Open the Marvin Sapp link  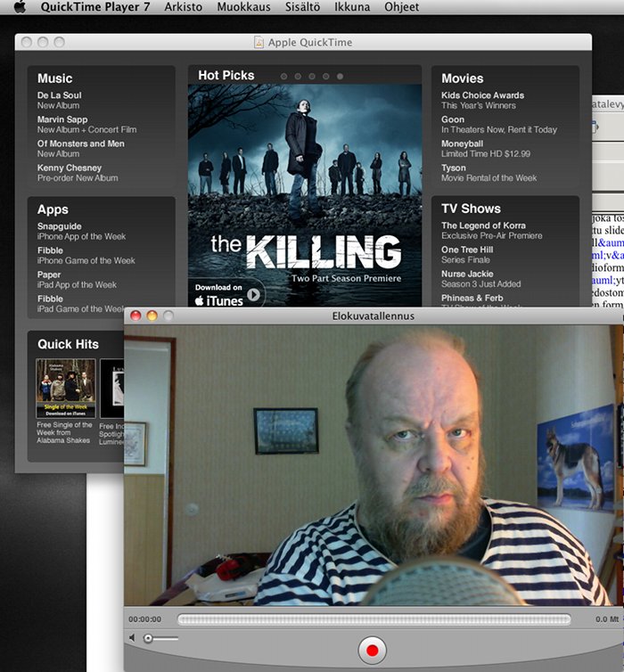coord(86,124)
